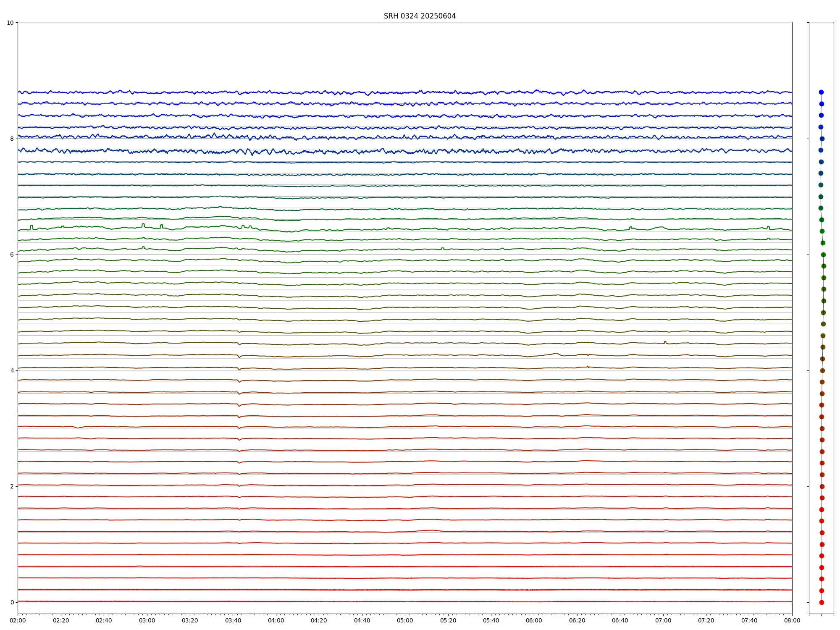840x630 pixels.
Task: Click the y-axis label 10
Action: [x=10, y=23]
